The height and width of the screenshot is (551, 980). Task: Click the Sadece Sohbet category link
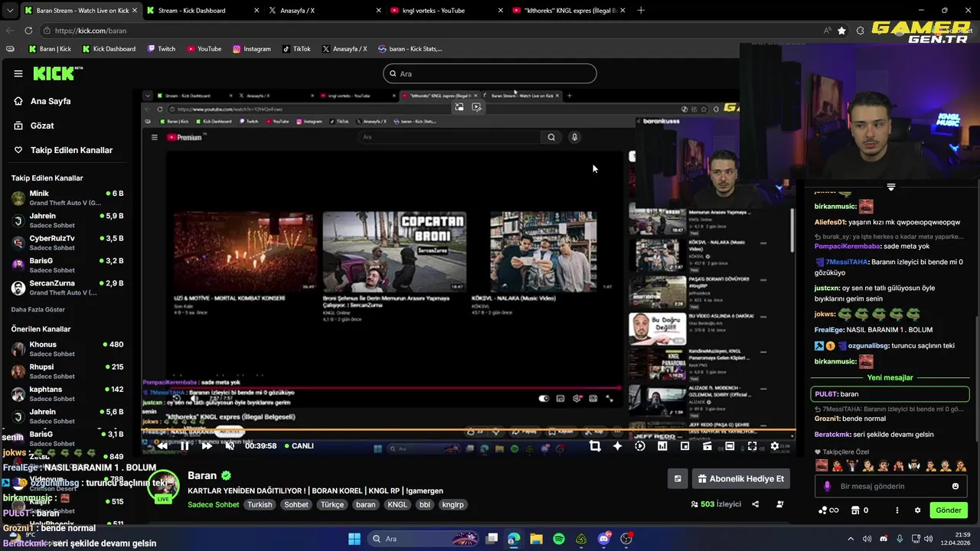coord(214,504)
